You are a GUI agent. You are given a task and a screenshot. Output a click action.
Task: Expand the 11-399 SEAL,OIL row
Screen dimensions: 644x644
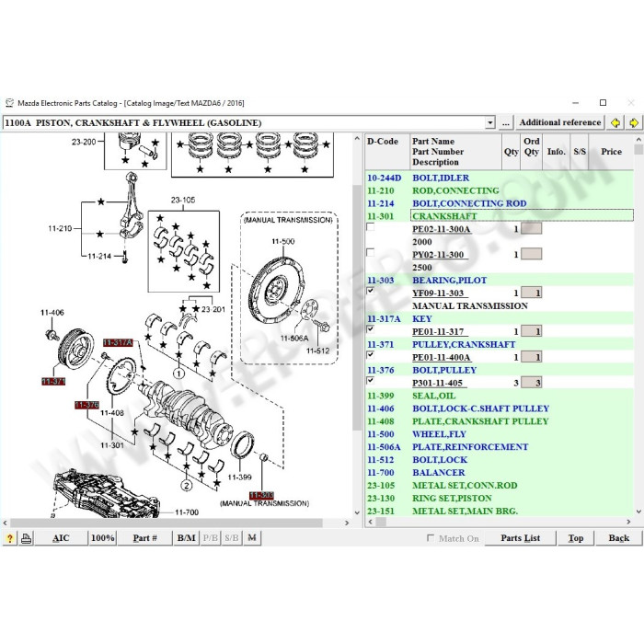point(499,396)
